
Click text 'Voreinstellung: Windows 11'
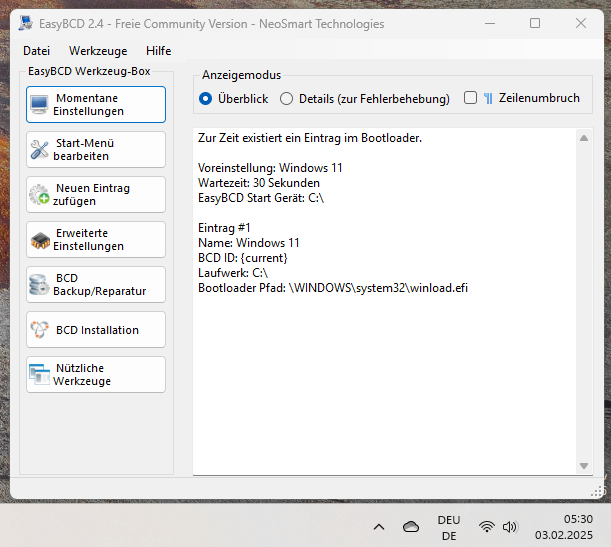pos(270,168)
